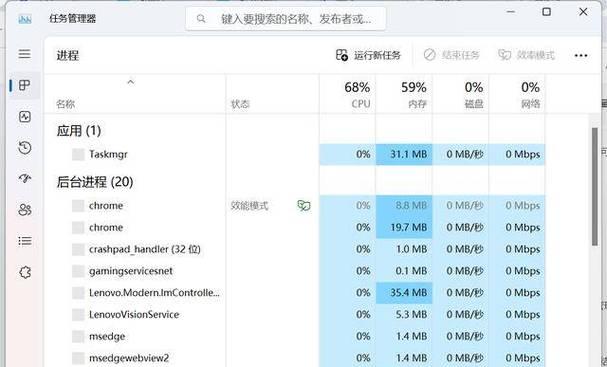607x367 pixels.
Task: Click the efficiency mode leaf icon beside chrome
Action: point(304,206)
